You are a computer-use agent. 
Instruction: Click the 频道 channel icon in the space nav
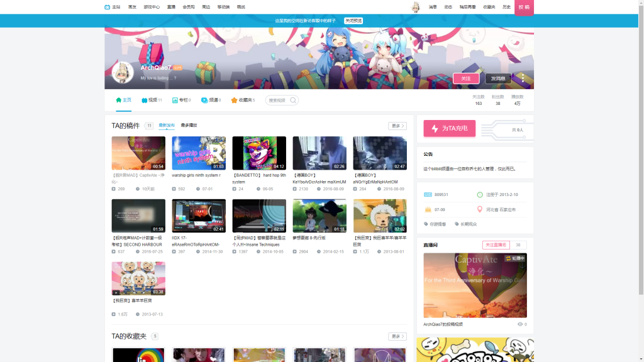point(204,100)
